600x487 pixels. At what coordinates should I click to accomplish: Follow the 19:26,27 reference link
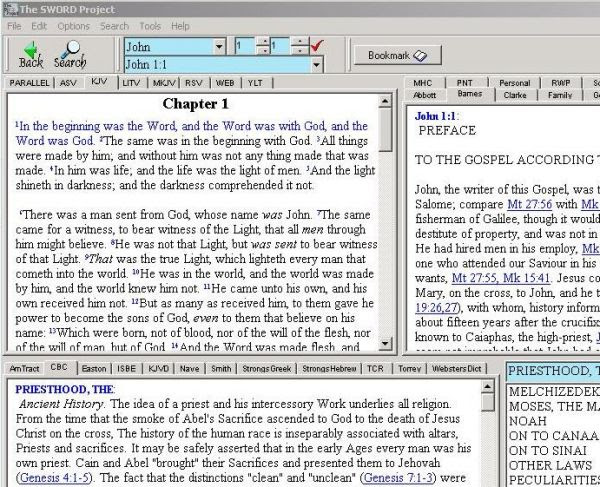[437, 308]
